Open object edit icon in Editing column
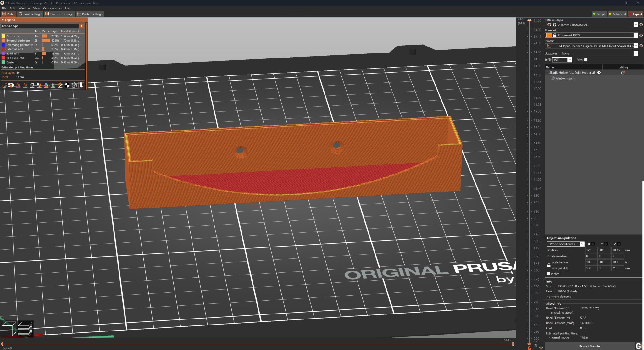 point(623,73)
